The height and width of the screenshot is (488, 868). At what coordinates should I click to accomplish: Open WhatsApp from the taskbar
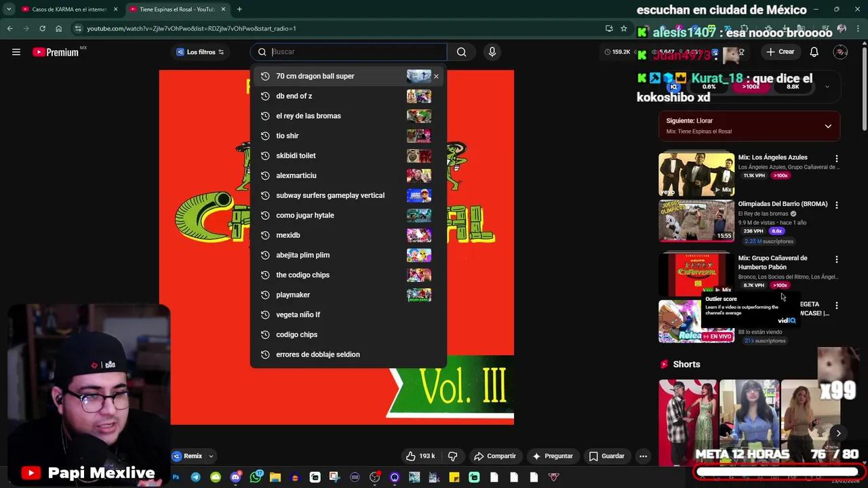256,477
